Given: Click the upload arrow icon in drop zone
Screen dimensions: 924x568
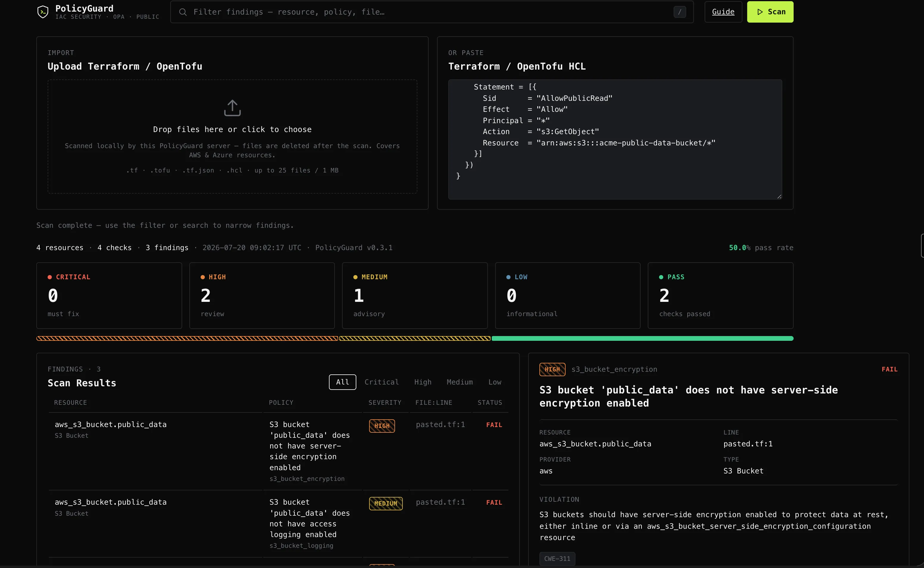Looking at the screenshot, I should click(232, 108).
